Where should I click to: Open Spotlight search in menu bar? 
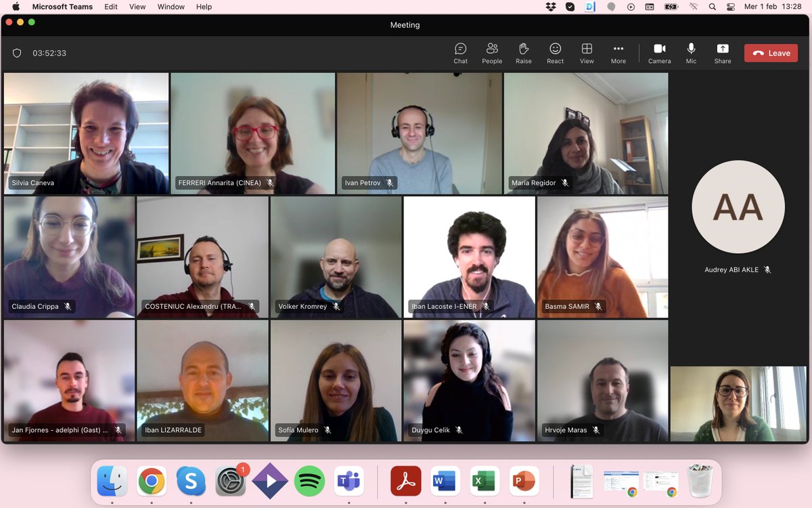(x=713, y=7)
